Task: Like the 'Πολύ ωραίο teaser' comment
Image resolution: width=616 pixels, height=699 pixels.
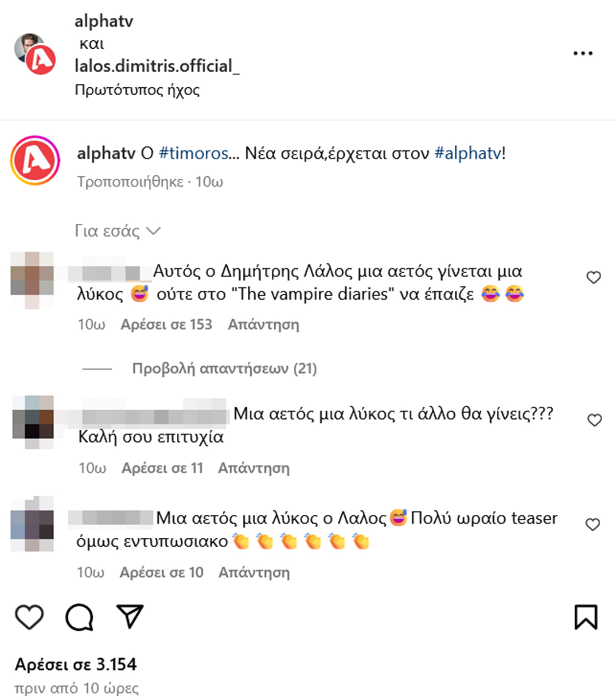Action: tap(593, 524)
